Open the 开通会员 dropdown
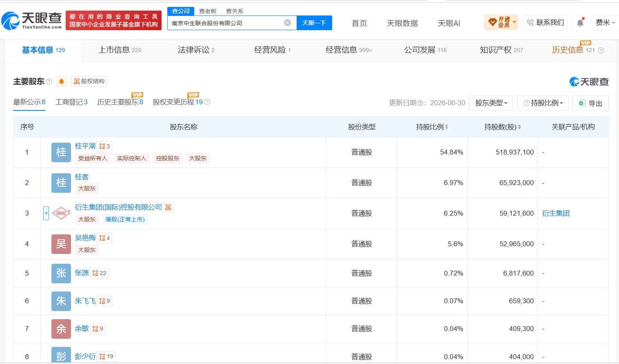Image resolution: width=619 pixels, height=364 pixels. click(x=501, y=22)
